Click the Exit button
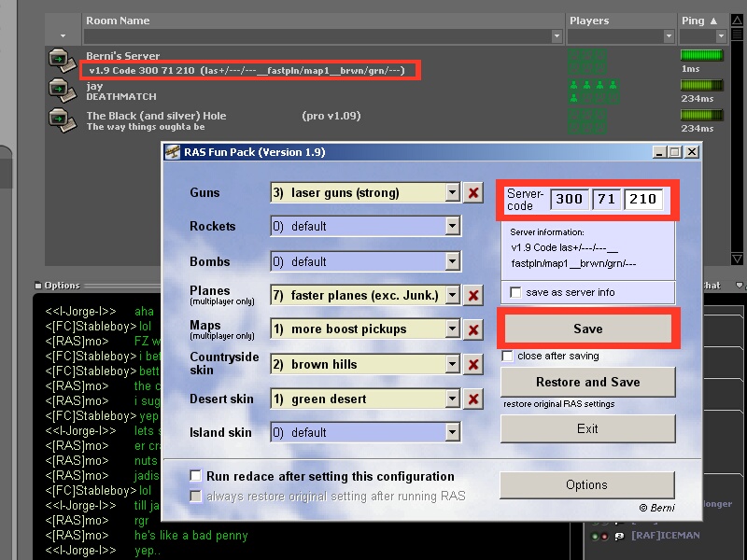 pyautogui.click(x=588, y=428)
